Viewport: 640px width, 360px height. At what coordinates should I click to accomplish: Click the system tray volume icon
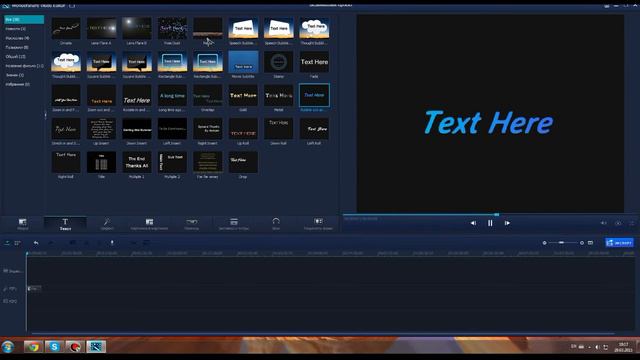tap(597, 347)
